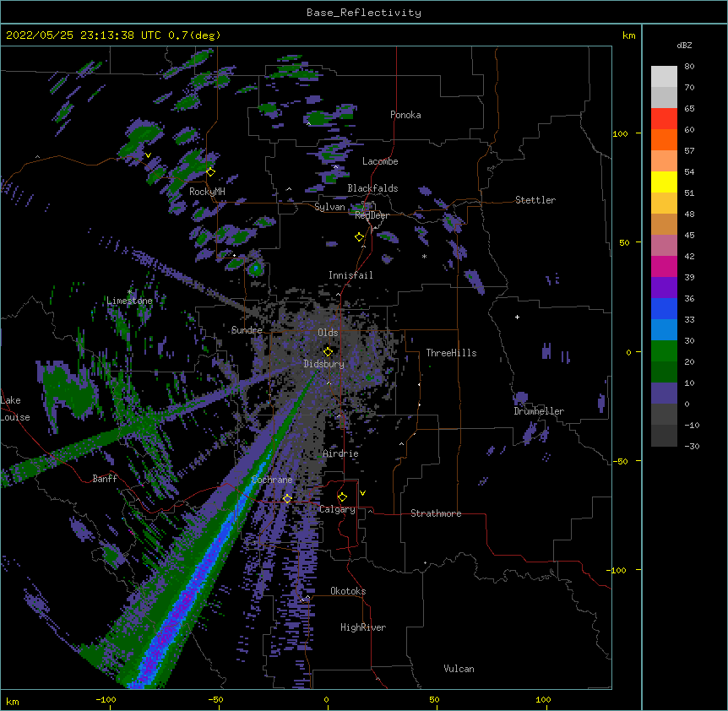The height and width of the screenshot is (711, 728).
Task: Select the Airdrie city label
Action: point(340,453)
